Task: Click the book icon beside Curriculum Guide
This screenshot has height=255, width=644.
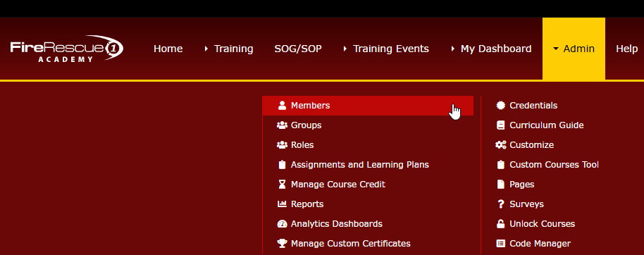Action: tap(501, 125)
